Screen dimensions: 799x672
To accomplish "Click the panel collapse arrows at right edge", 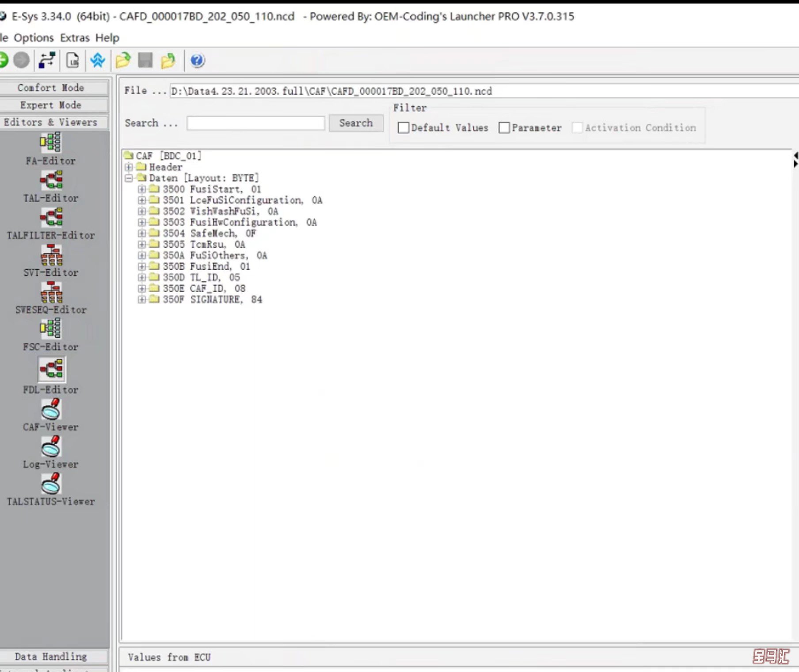I will coord(795,160).
